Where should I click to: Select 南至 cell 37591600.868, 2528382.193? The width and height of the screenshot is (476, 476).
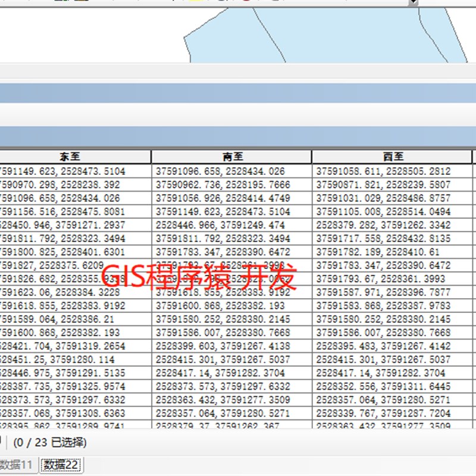(x=232, y=306)
